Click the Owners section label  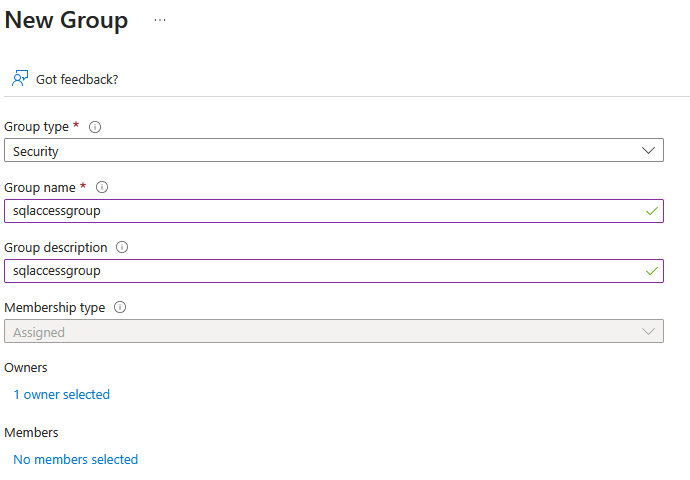pos(26,368)
